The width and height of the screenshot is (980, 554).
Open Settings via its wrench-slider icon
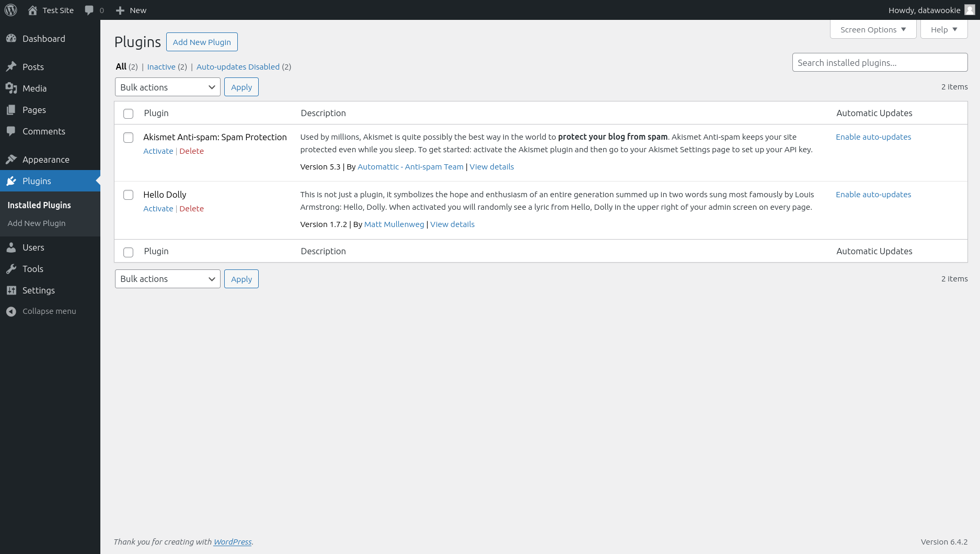point(12,290)
